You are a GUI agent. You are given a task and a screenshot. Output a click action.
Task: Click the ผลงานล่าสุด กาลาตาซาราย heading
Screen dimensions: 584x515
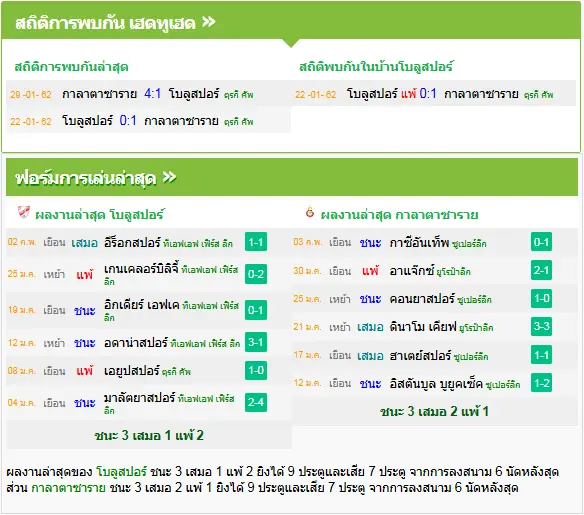(400, 214)
